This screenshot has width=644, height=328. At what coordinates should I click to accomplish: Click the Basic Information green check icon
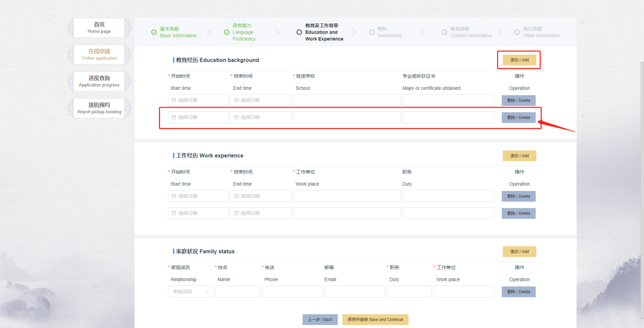click(154, 32)
